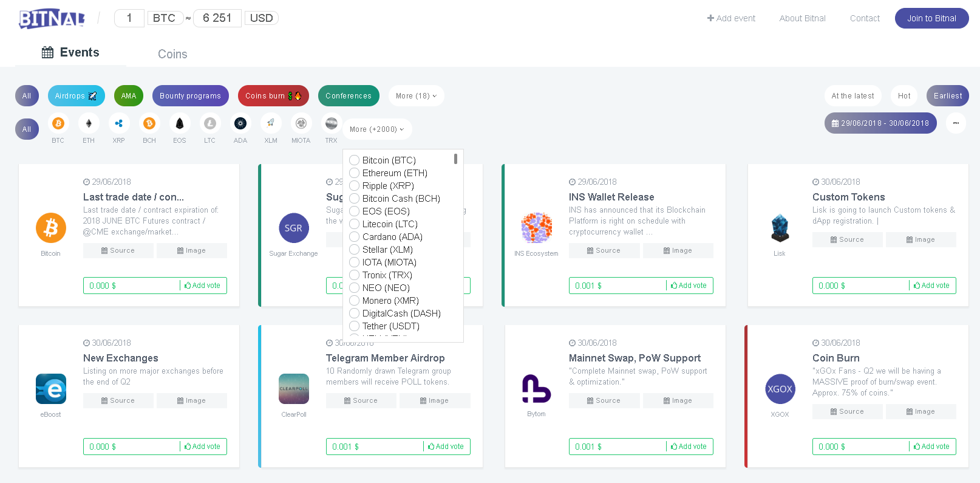Click the three-dots options button
Screen dimensions: 980x483
956,123
